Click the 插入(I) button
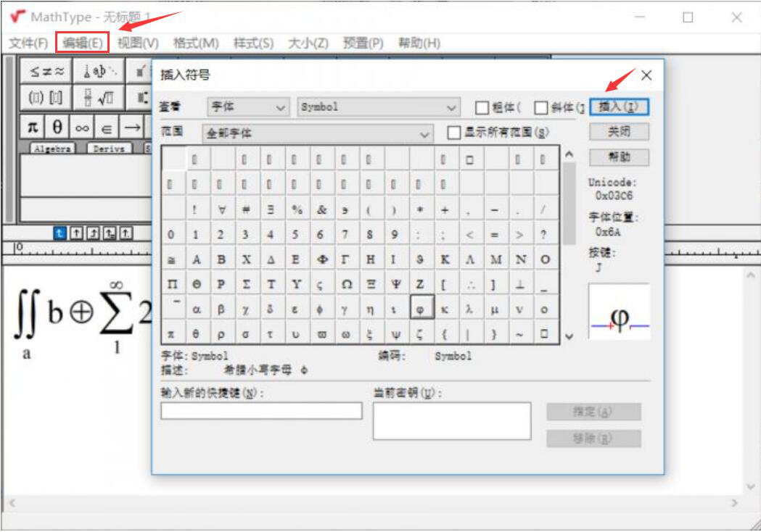Image resolution: width=761 pixels, height=532 pixels. (x=619, y=107)
